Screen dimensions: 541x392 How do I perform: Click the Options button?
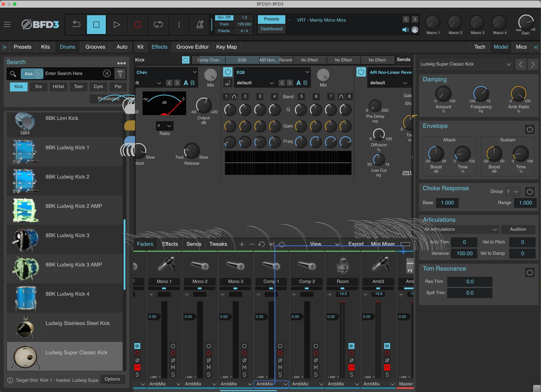(x=112, y=379)
